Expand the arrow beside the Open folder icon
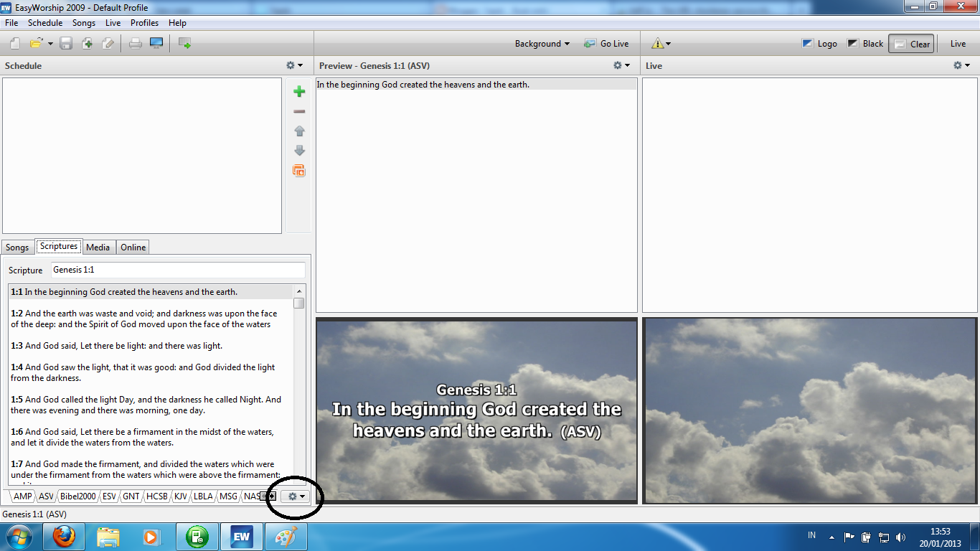 (50, 44)
